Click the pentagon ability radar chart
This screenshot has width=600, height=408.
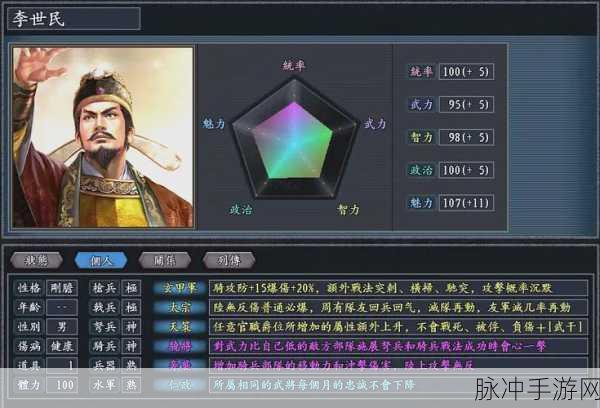point(294,139)
